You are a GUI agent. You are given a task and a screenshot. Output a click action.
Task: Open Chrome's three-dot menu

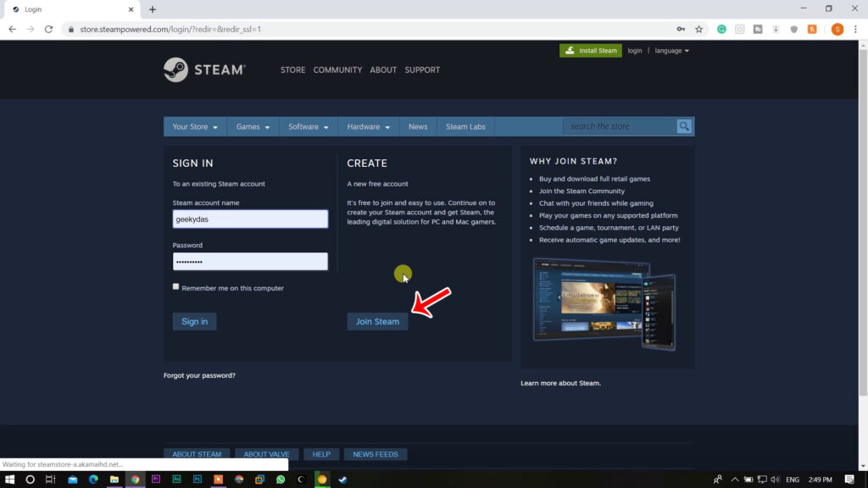coord(855,30)
